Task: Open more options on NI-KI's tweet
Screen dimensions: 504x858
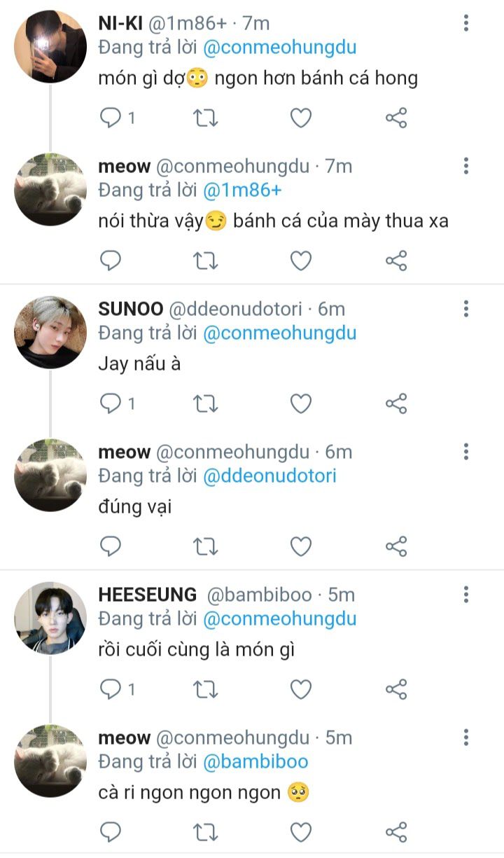Action: (466, 24)
